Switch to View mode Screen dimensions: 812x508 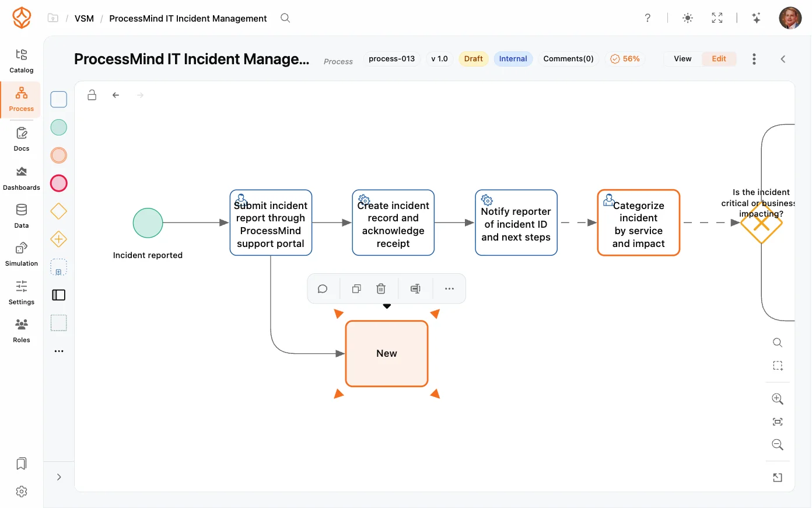coord(682,59)
